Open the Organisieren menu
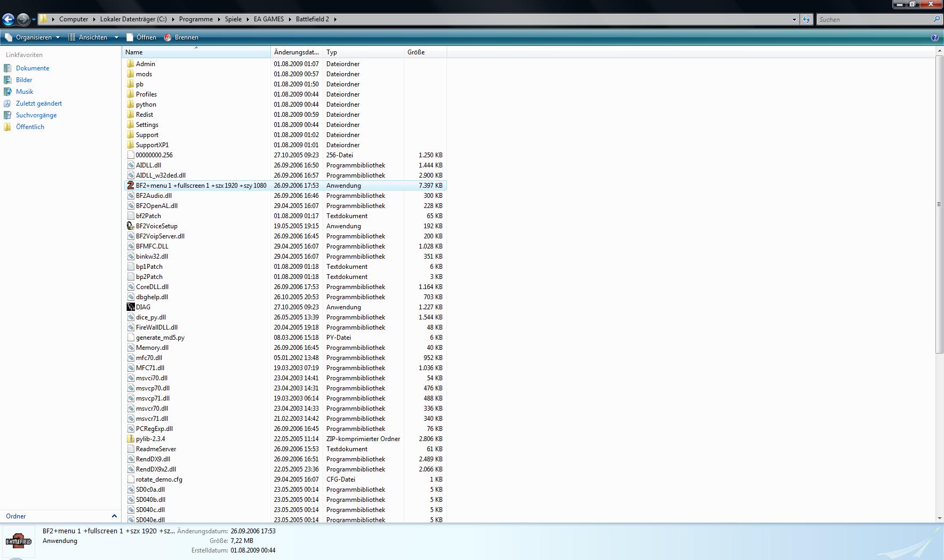This screenshot has height=560, width=944. [x=33, y=37]
